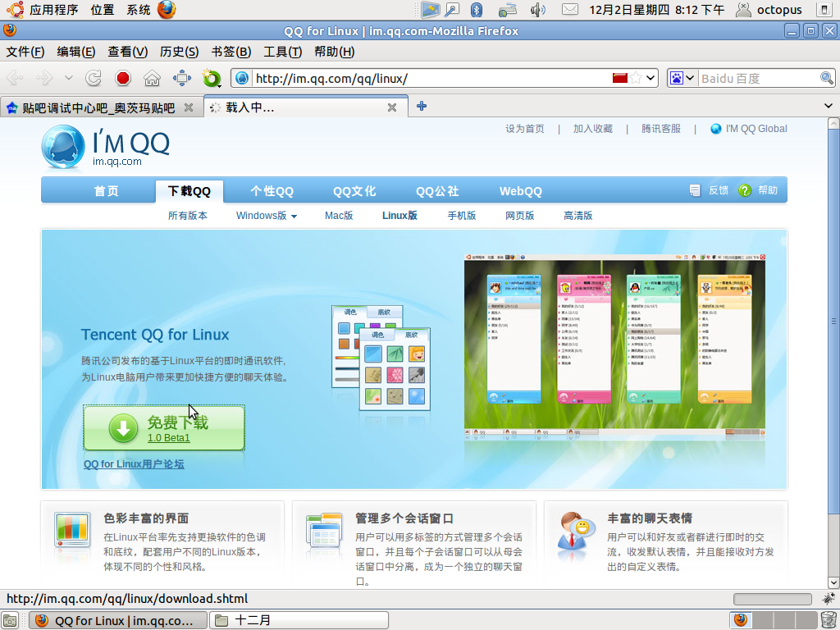The image size is (840, 630).
Task: Select the 个性QQ navigation tab
Action: click(x=272, y=191)
